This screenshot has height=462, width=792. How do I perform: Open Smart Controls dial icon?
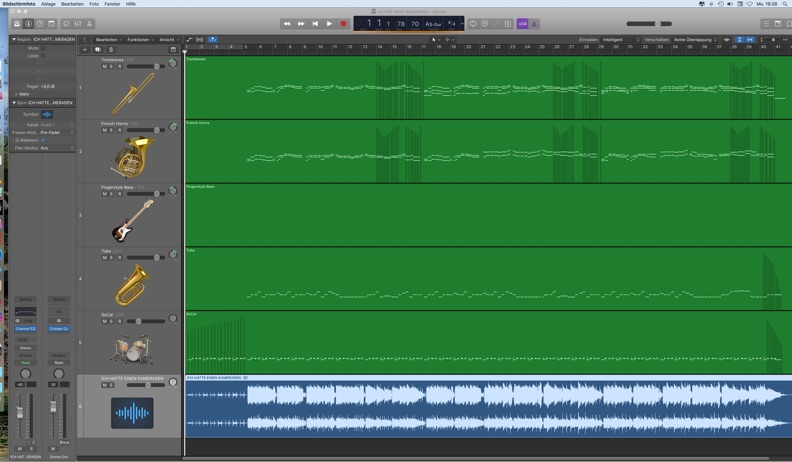pos(66,24)
